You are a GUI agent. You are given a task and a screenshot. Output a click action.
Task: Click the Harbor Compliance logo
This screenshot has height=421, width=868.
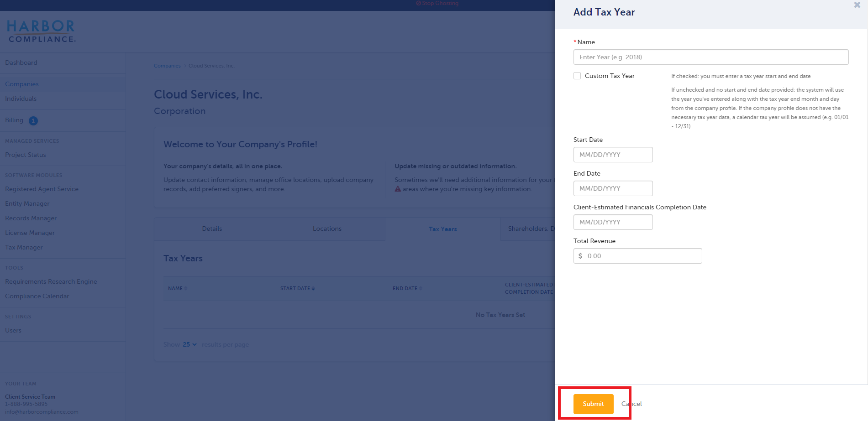pos(42,31)
